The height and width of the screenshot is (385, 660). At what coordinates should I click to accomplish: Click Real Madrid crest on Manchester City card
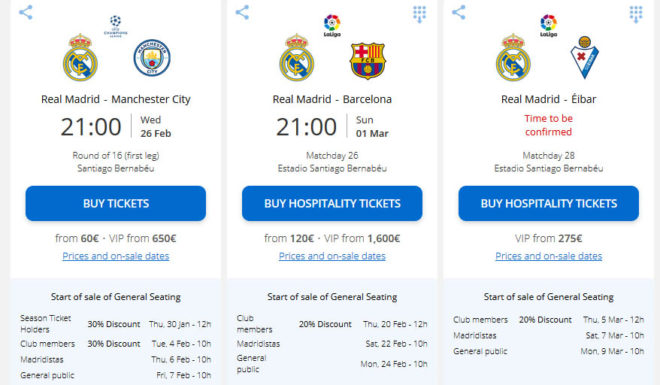(x=80, y=58)
